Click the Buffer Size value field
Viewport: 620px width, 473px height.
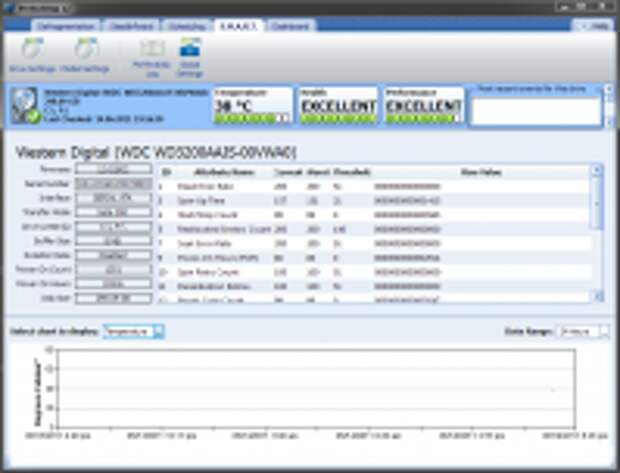click(x=113, y=241)
